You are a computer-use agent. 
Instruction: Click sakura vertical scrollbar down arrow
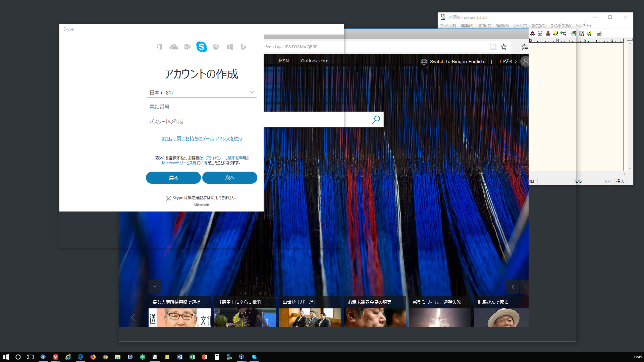tap(630, 168)
